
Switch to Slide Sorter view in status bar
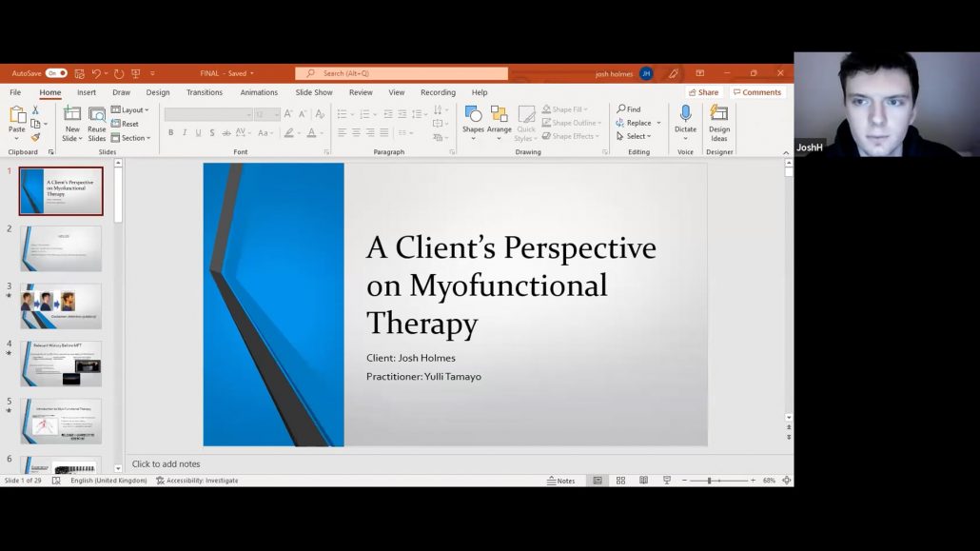tap(620, 481)
